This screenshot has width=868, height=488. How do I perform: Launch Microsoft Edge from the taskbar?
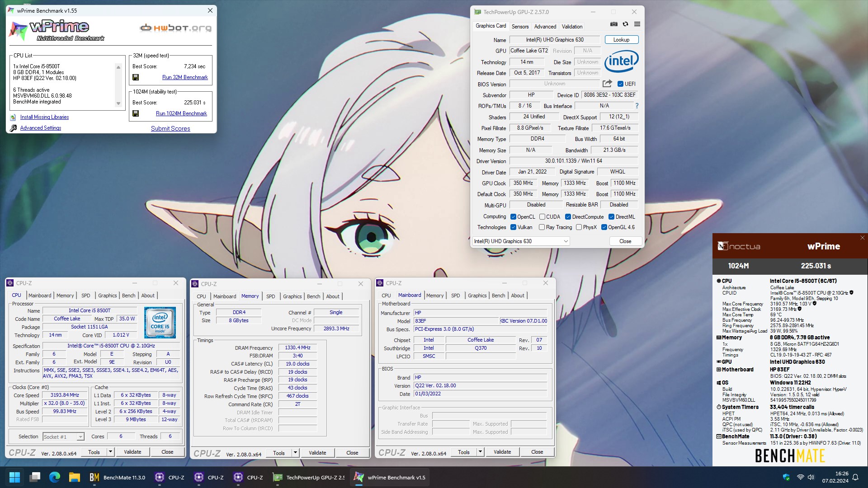(54, 477)
